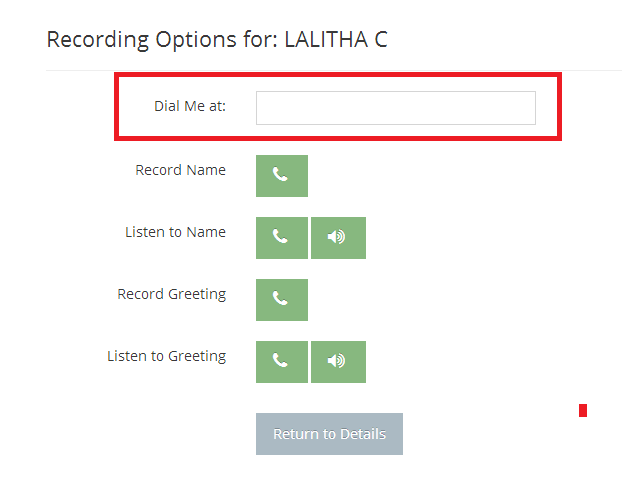The image size is (622, 499).
Task: Click the "Listen to Name" label text
Action: pos(175,232)
